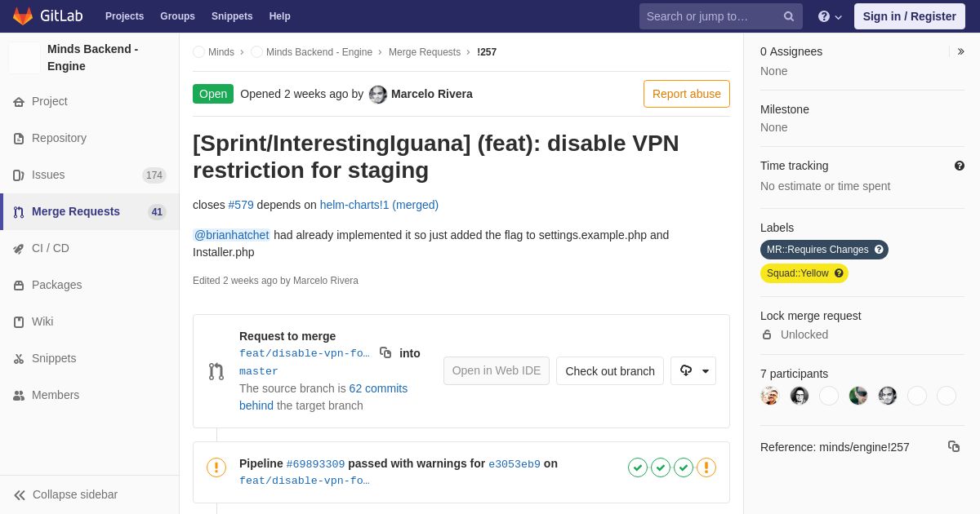Click the Report abuse button
Image resolution: width=980 pixels, height=514 pixels.
(x=686, y=94)
